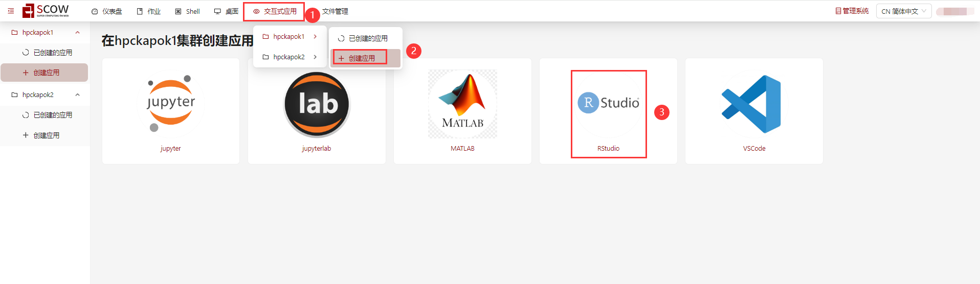Select 已创建的应用 under sidebar hpckapok2
The width and height of the screenshot is (980, 284).
point(45,115)
